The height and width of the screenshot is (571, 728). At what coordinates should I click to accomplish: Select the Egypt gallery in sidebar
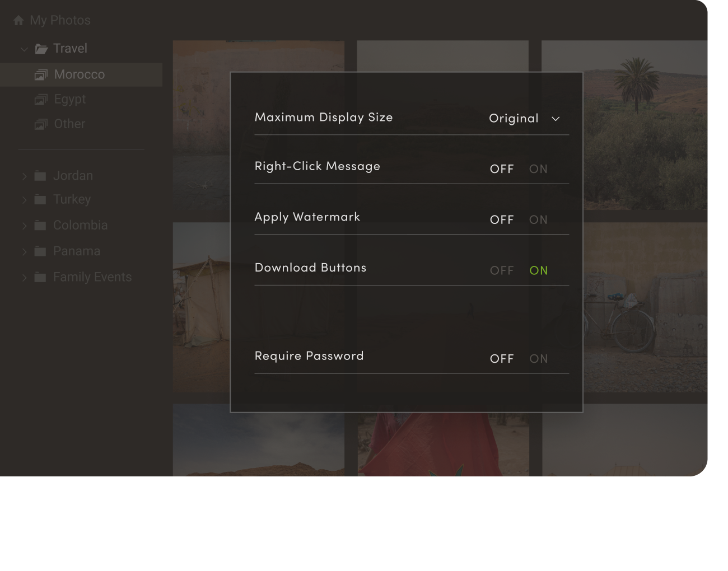[69, 100]
